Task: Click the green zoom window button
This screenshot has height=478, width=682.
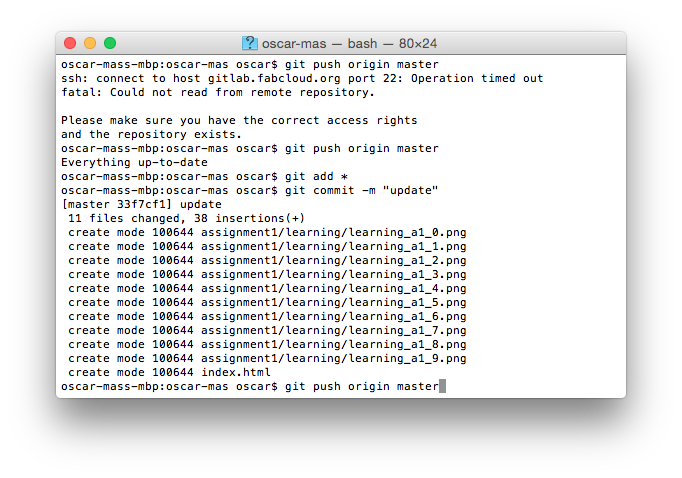Action: [110, 43]
